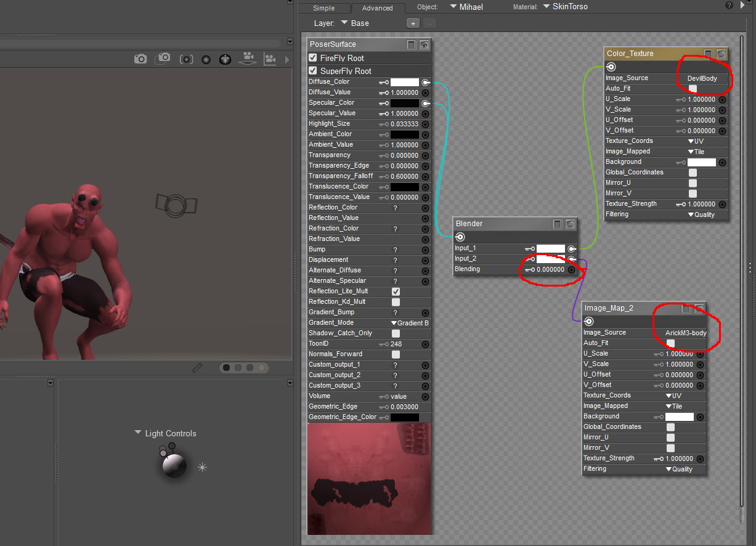The image size is (756, 546).
Task: Switch to the Simple tab
Action: (323, 8)
